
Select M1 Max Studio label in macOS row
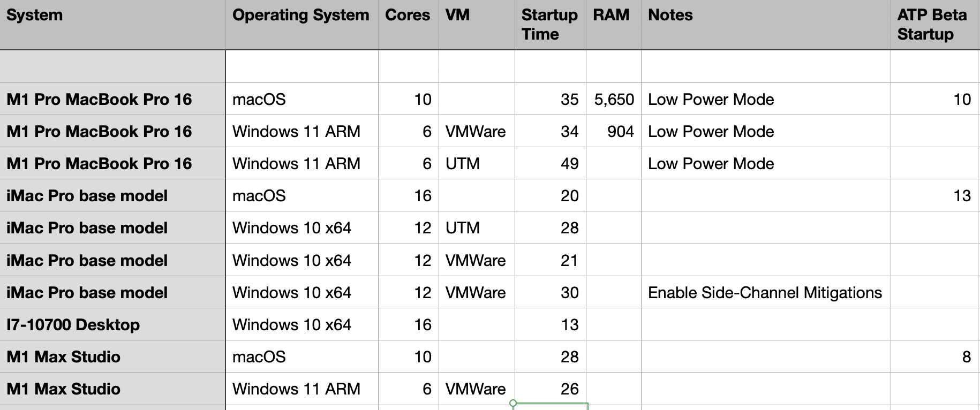click(112, 356)
